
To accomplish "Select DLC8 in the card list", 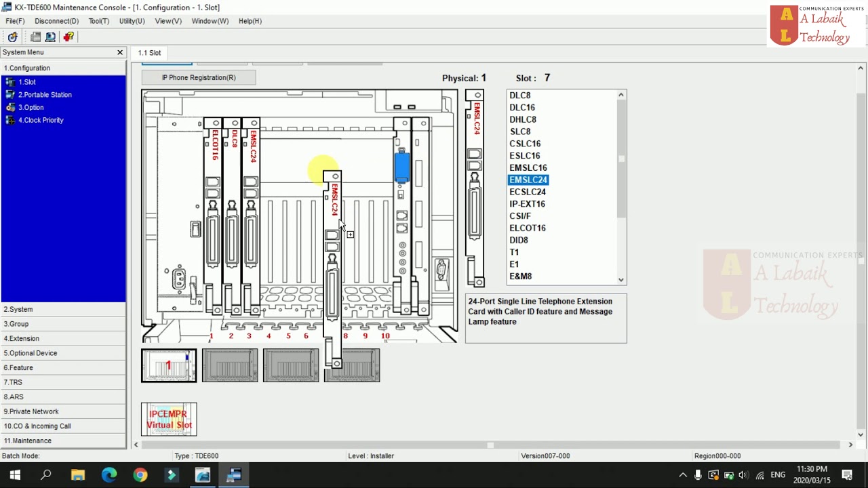I will coord(520,96).
